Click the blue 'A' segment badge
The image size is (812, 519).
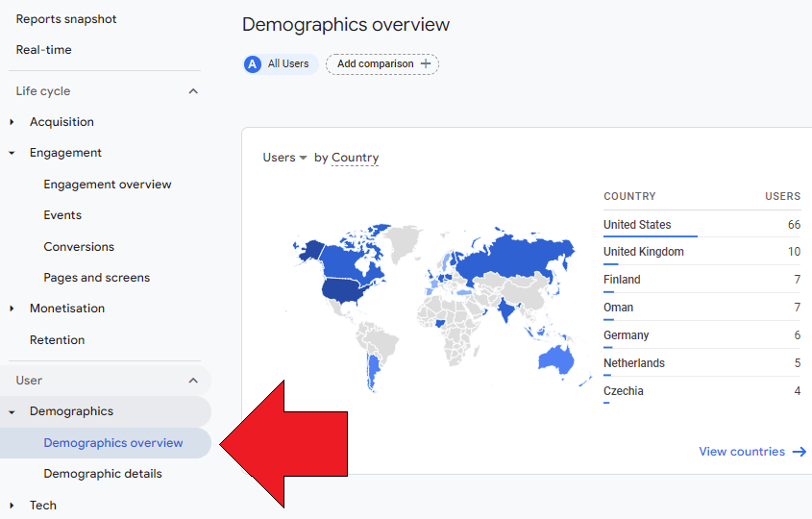click(252, 64)
